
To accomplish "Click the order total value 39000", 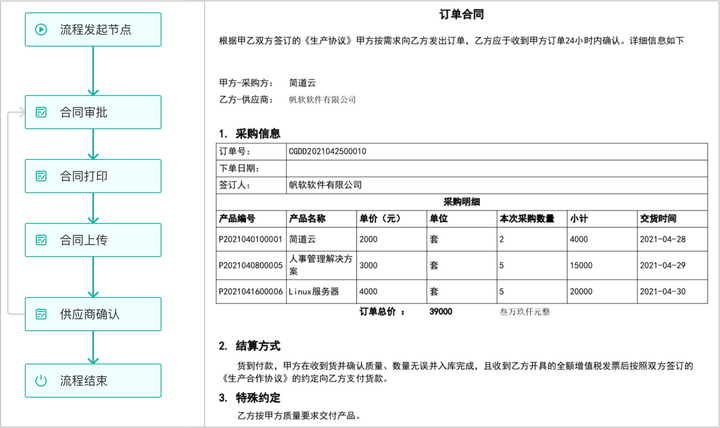I will point(441,312).
